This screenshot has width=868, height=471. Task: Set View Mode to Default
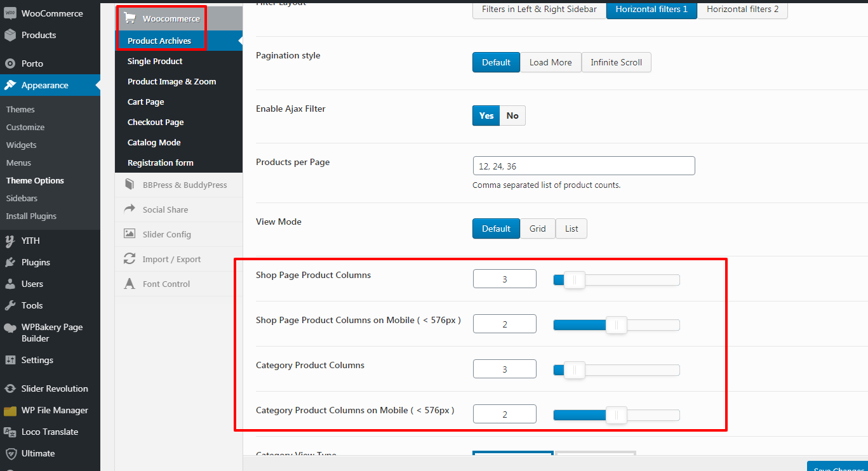(496, 229)
